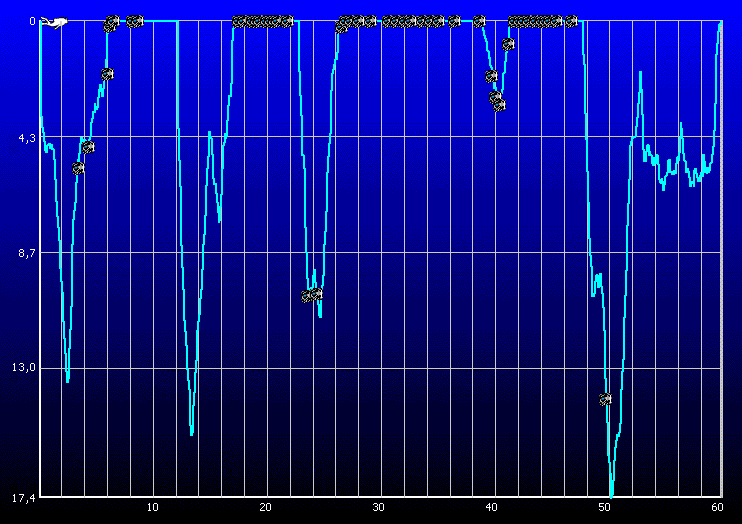Open left camera marker at 10 m near minute 24
Screen dimensions: 742x524
point(308,296)
